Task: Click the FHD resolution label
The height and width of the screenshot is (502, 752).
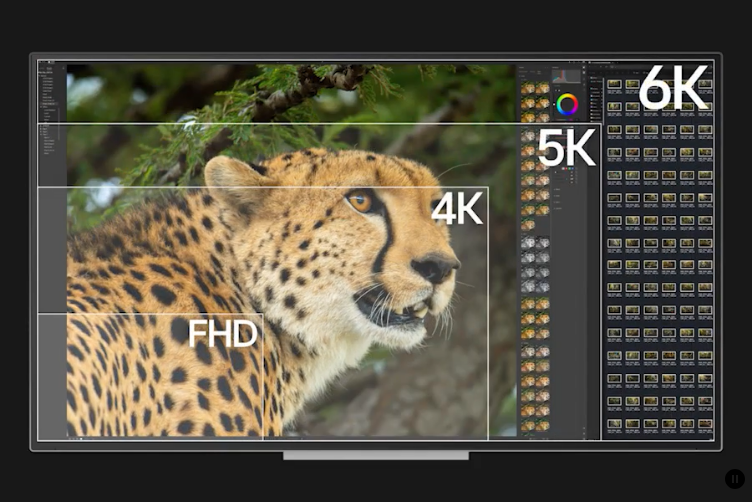Action: (223, 333)
